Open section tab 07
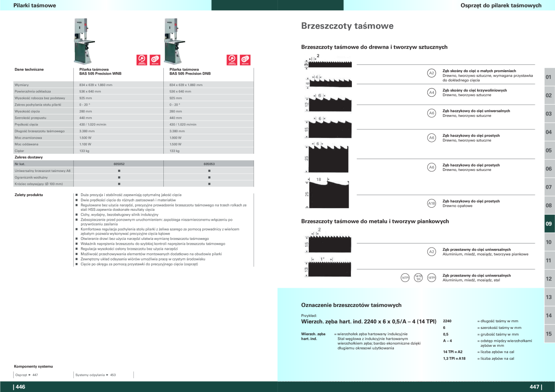Viewport: 555px width, 392px height. (x=549, y=187)
